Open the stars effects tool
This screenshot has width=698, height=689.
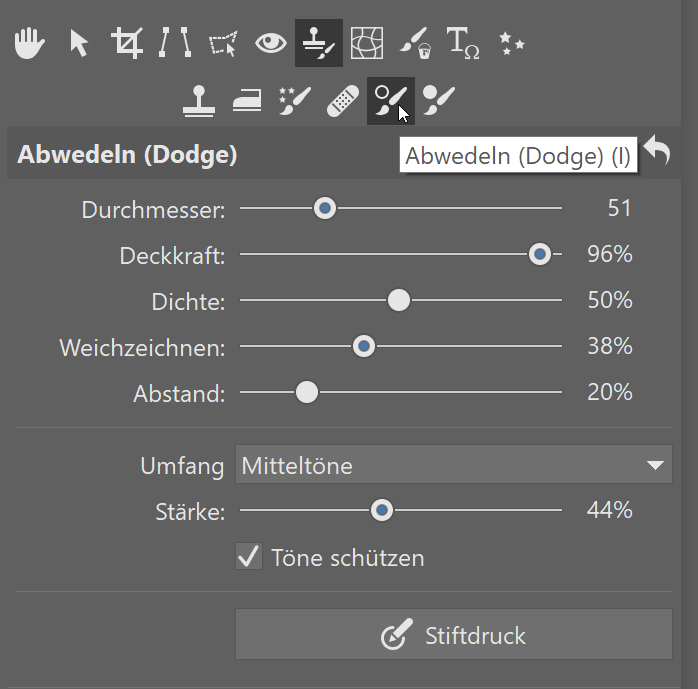point(511,43)
